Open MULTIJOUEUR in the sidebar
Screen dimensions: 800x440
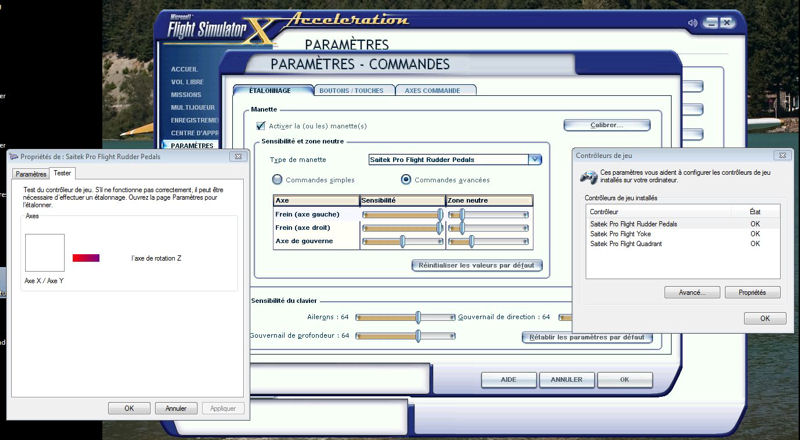click(193, 107)
